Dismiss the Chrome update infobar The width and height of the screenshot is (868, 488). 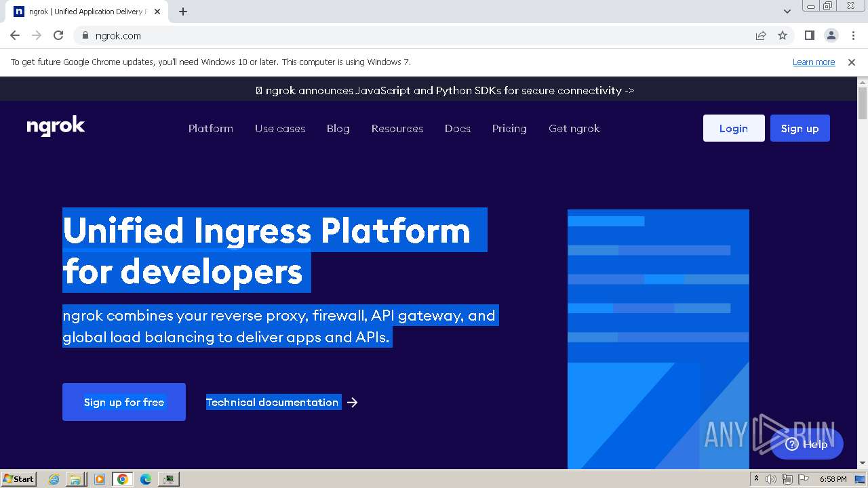click(852, 62)
